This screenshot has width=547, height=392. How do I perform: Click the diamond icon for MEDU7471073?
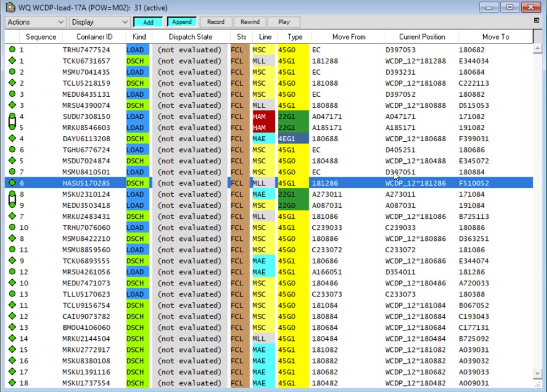[x=12, y=283]
